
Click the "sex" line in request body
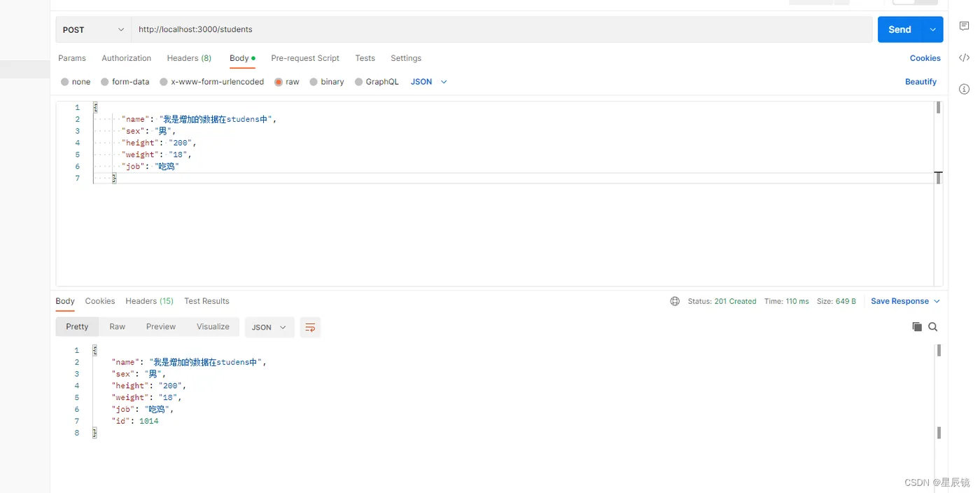point(148,131)
